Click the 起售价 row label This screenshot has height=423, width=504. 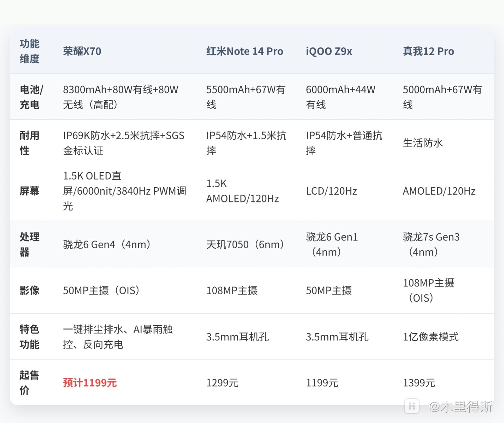(30, 383)
